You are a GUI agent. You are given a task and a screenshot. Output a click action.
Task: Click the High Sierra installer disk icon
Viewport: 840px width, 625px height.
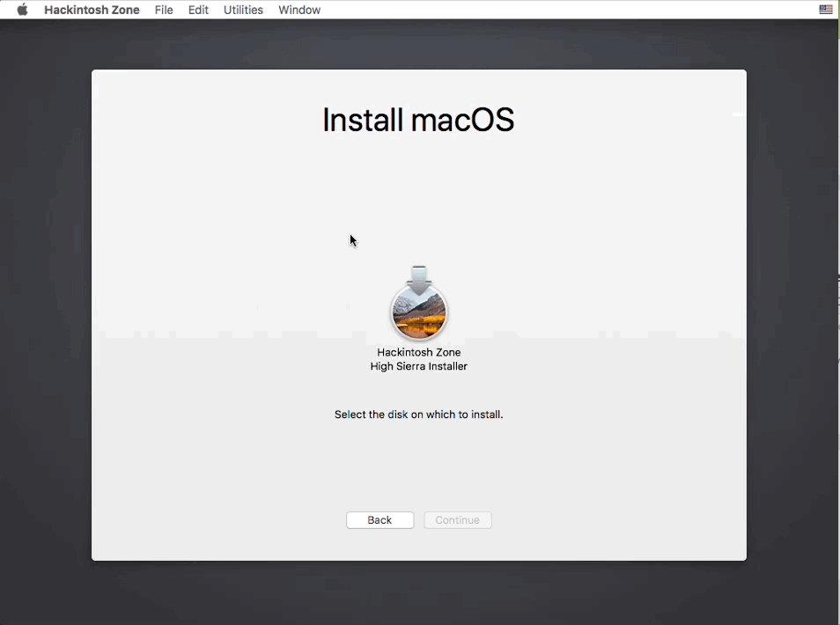pos(419,303)
